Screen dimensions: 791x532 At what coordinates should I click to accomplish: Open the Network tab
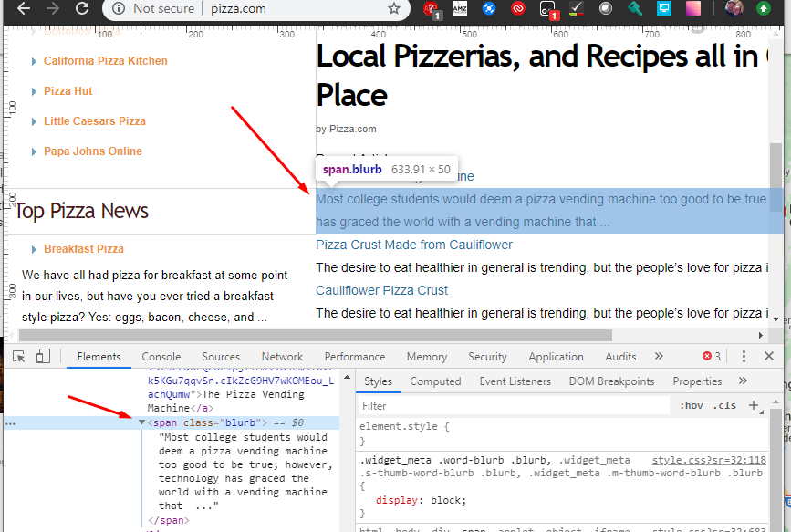coord(282,357)
